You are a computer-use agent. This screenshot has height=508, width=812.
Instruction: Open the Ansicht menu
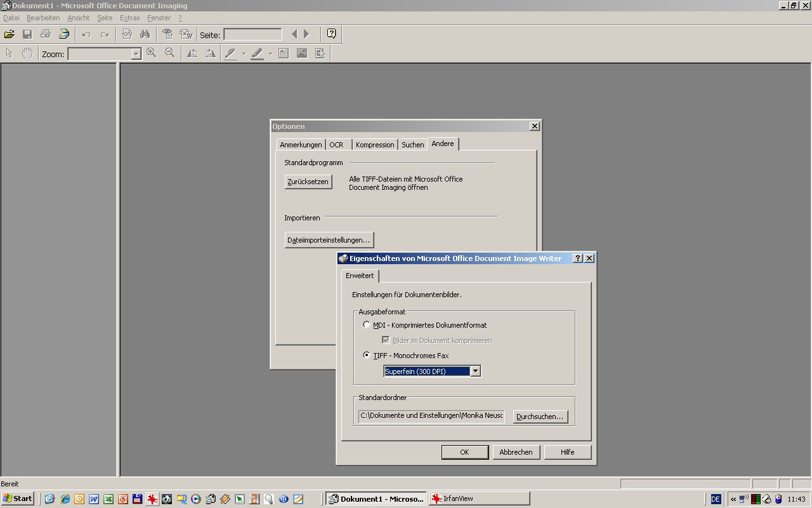coord(79,18)
